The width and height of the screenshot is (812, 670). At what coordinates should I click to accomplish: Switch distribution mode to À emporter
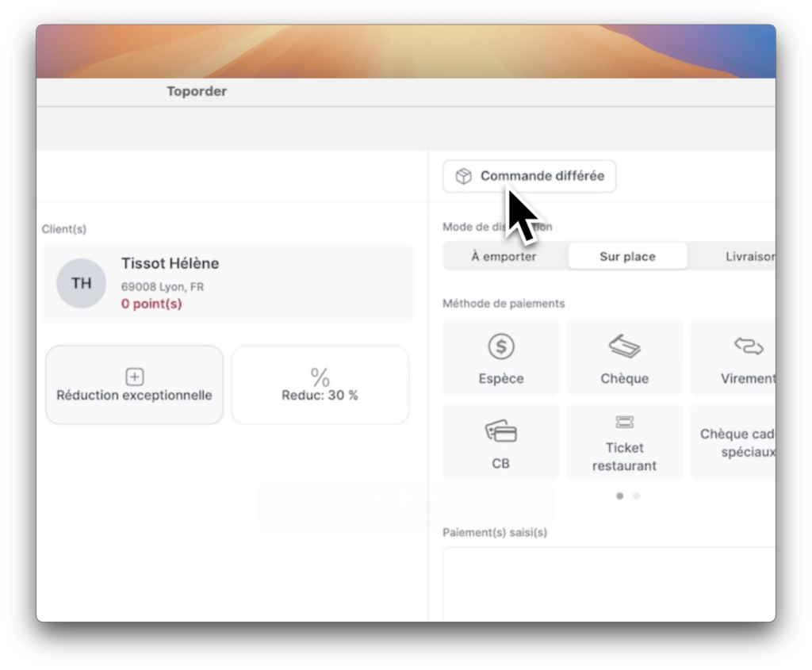coord(504,257)
